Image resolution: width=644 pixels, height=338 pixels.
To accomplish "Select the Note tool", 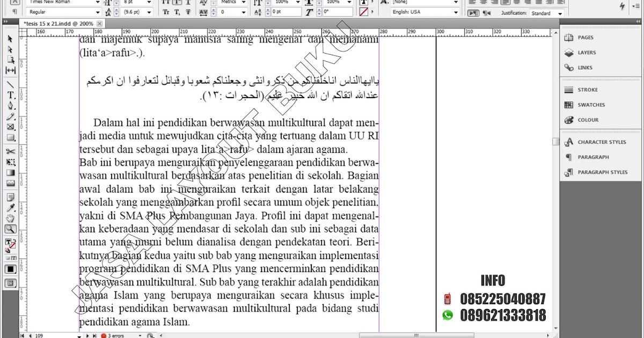I will [x=10, y=197].
